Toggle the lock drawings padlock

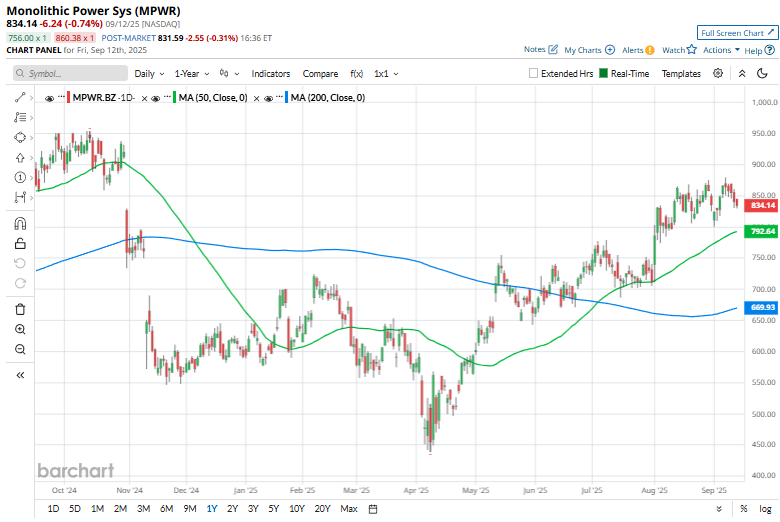[20, 243]
